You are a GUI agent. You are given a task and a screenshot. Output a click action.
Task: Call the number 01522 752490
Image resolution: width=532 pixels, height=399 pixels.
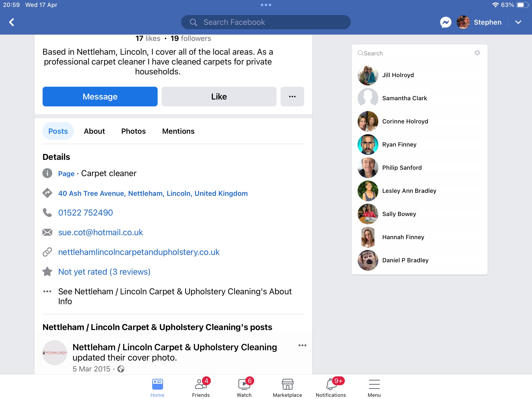pos(85,213)
